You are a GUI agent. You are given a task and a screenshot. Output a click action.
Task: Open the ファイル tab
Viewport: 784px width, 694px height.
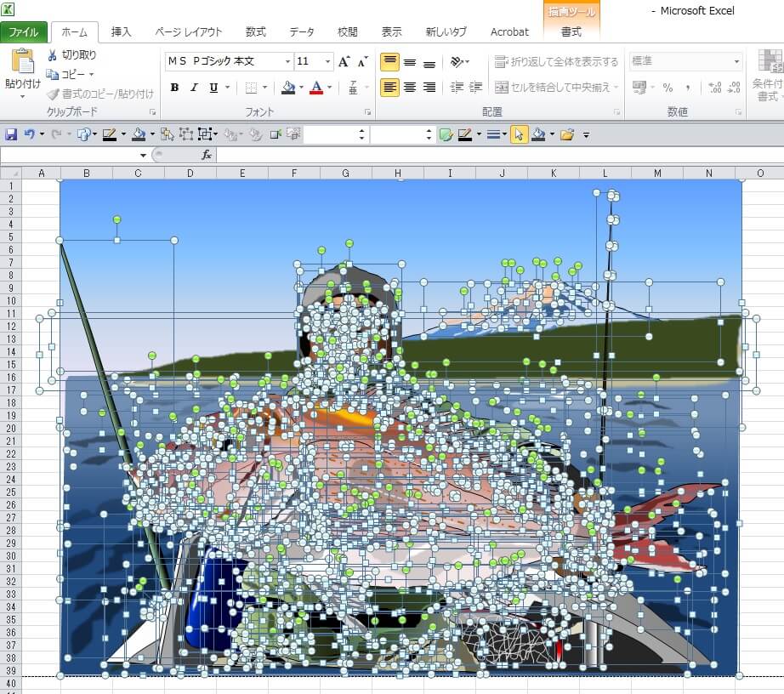(x=24, y=32)
